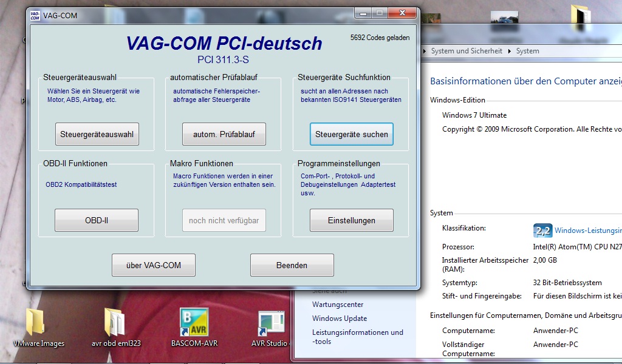Screen dimensions: 622x364
Task: Click the 2,2 performance index badge
Action: pyautogui.click(x=542, y=231)
